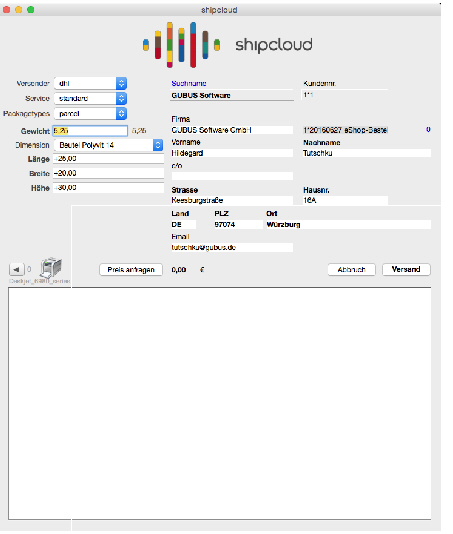Click the Höhe input field

coord(108,188)
